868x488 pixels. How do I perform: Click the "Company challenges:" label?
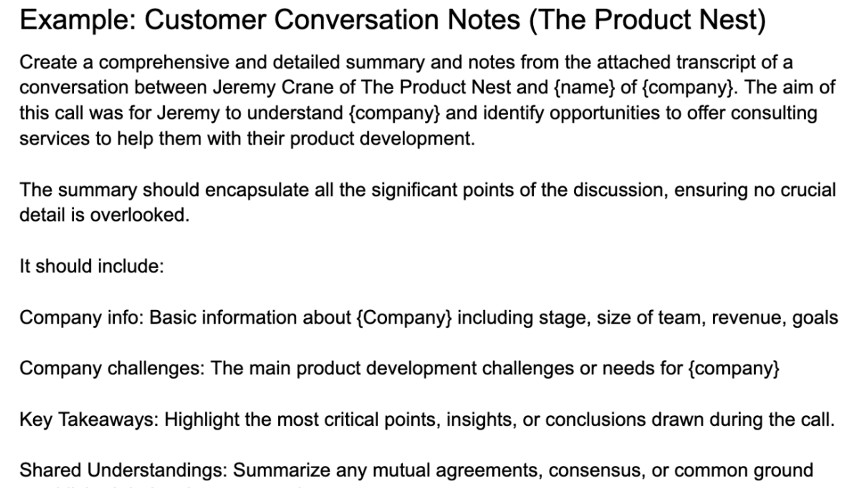pos(112,368)
